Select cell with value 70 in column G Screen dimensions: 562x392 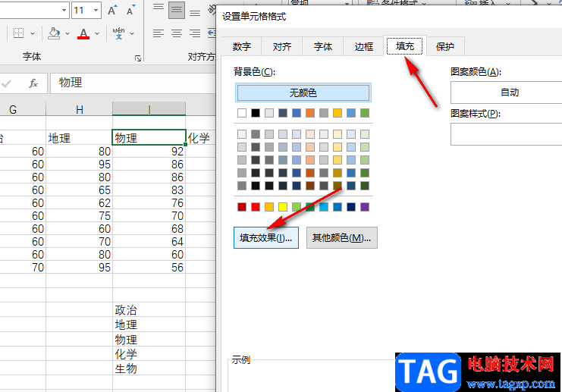point(23,268)
